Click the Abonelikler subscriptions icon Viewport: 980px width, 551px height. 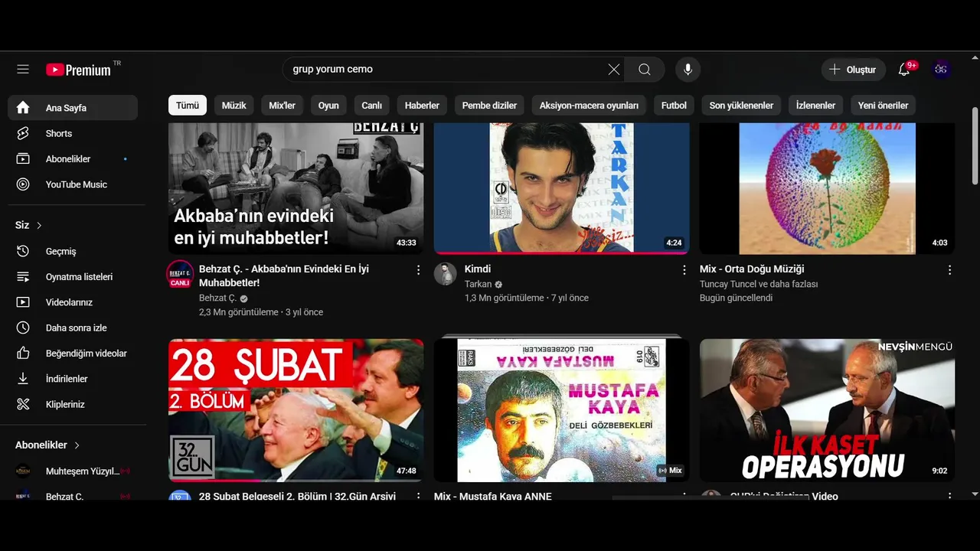[23, 159]
